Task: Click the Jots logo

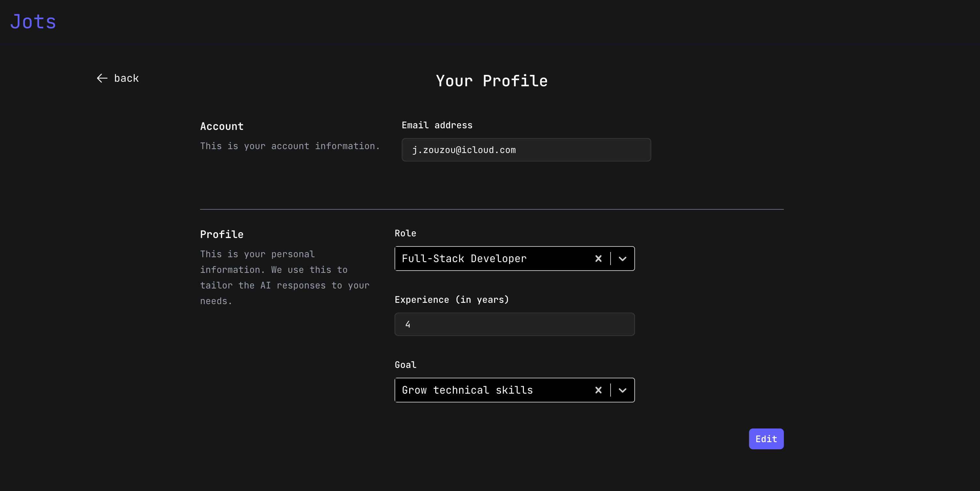Action: [x=33, y=22]
